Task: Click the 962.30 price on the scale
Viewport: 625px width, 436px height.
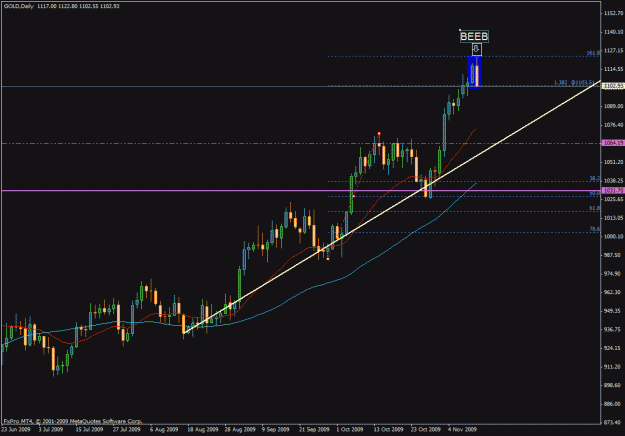Action: pyautogui.click(x=613, y=292)
